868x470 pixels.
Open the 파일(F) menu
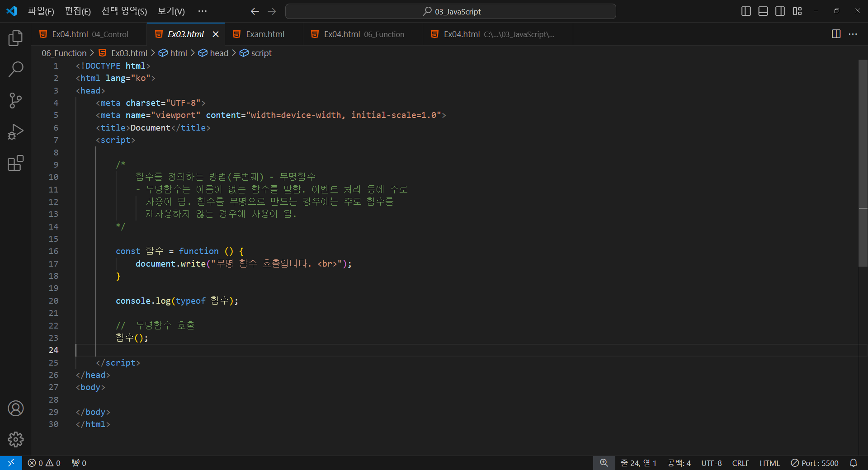(41, 11)
